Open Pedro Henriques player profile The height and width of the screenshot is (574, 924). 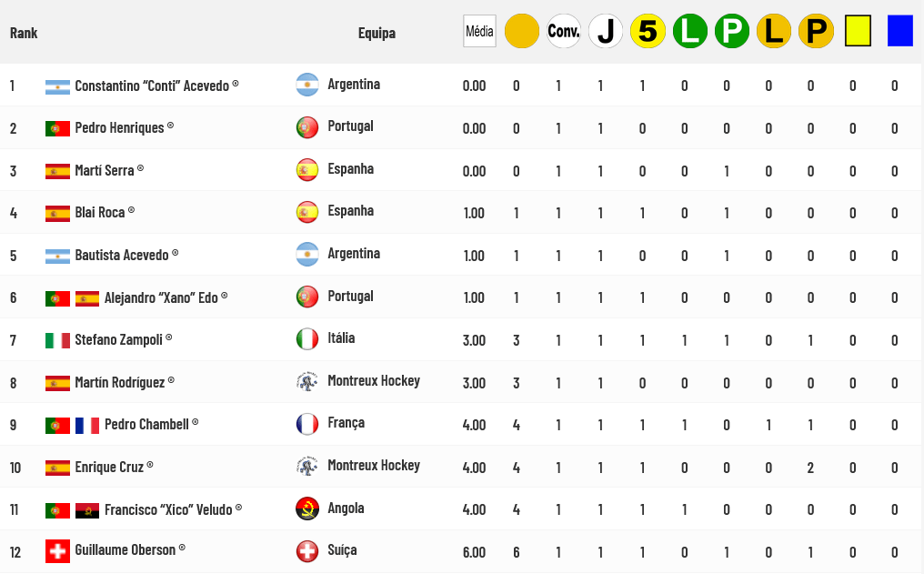(119, 127)
